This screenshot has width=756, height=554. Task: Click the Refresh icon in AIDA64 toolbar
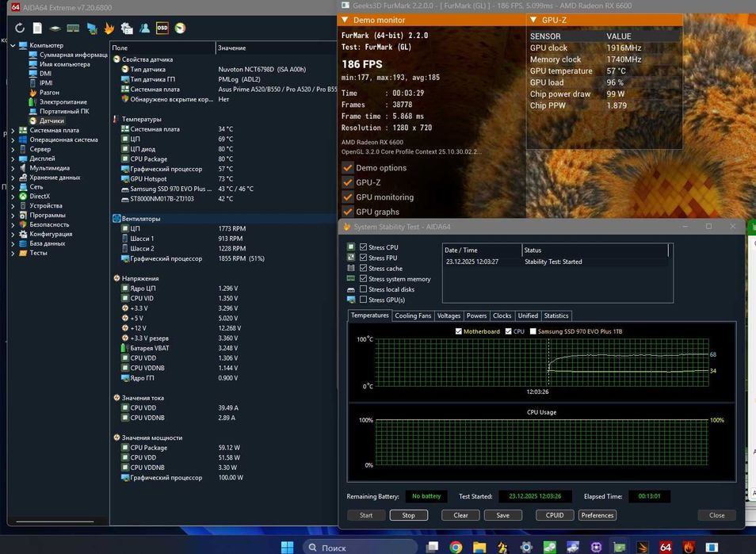coord(20,29)
